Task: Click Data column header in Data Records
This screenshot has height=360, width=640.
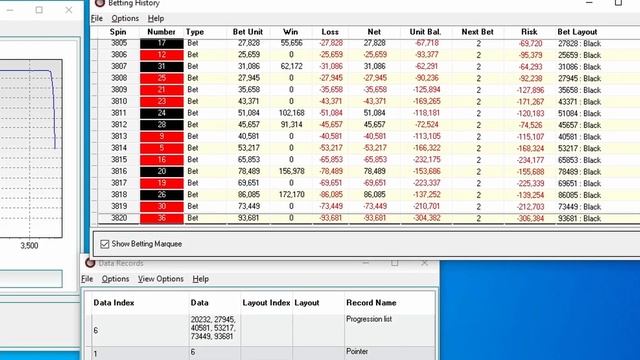Action: pyautogui.click(x=199, y=303)
